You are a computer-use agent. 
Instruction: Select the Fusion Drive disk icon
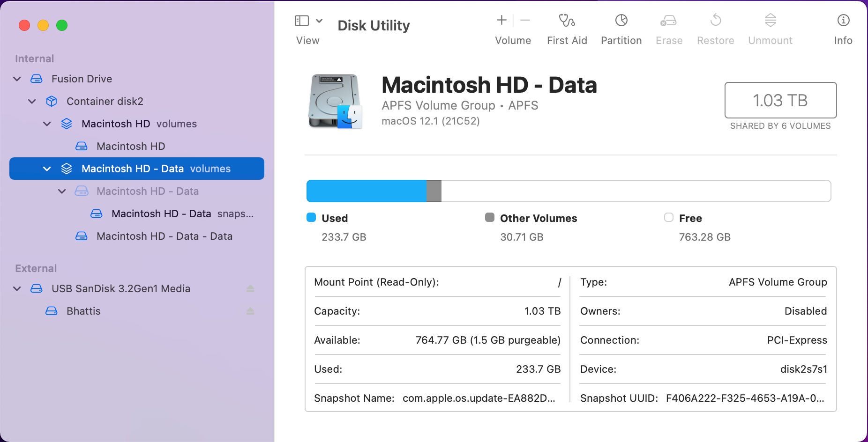(x=37, y=79)
